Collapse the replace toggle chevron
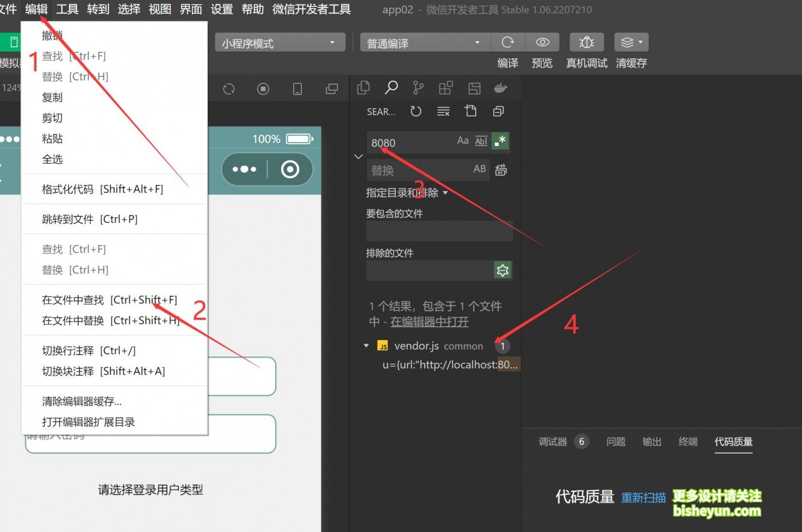This screenshot has width=802, height=532. (x=359, y=156)
